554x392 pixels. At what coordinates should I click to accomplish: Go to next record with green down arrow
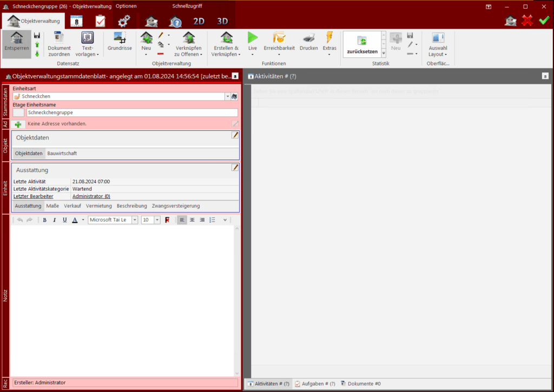[37, 54]
